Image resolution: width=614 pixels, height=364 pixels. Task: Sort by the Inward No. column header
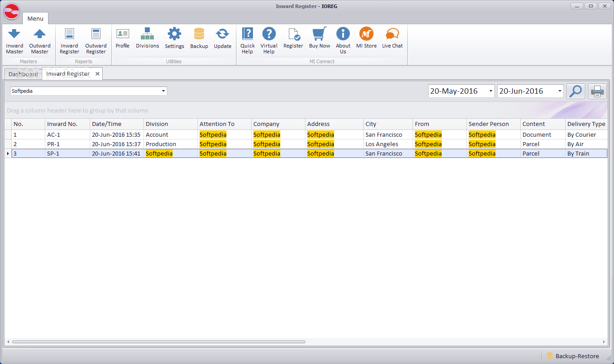click(x=67, y=124)
